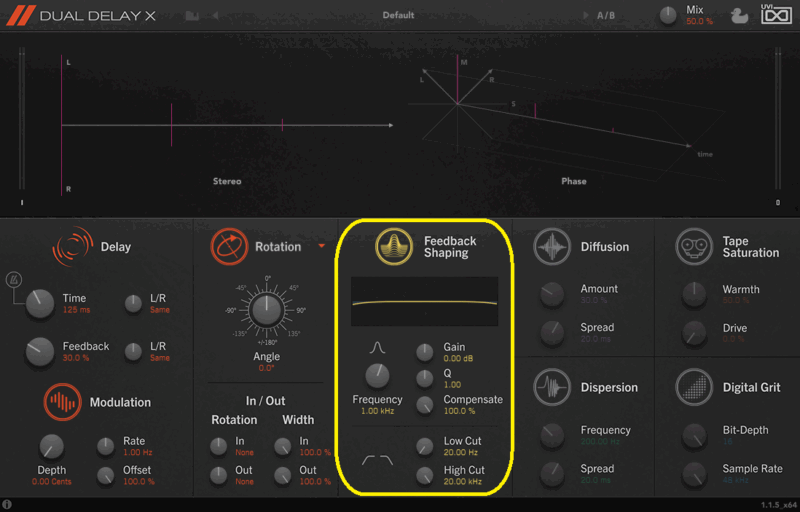800x512 pixels.
Task: Open the Default preset name menu
Action: pyautogui.click(x=398, y=15)
